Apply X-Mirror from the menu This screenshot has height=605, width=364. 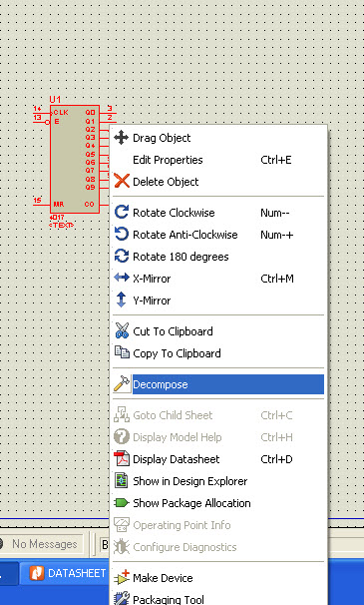point(218,279)
